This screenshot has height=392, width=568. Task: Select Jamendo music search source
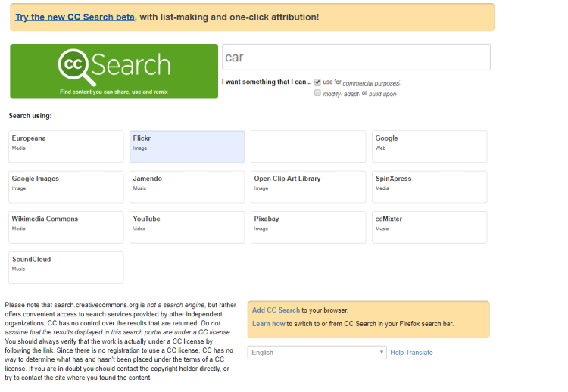click(187, 186)
